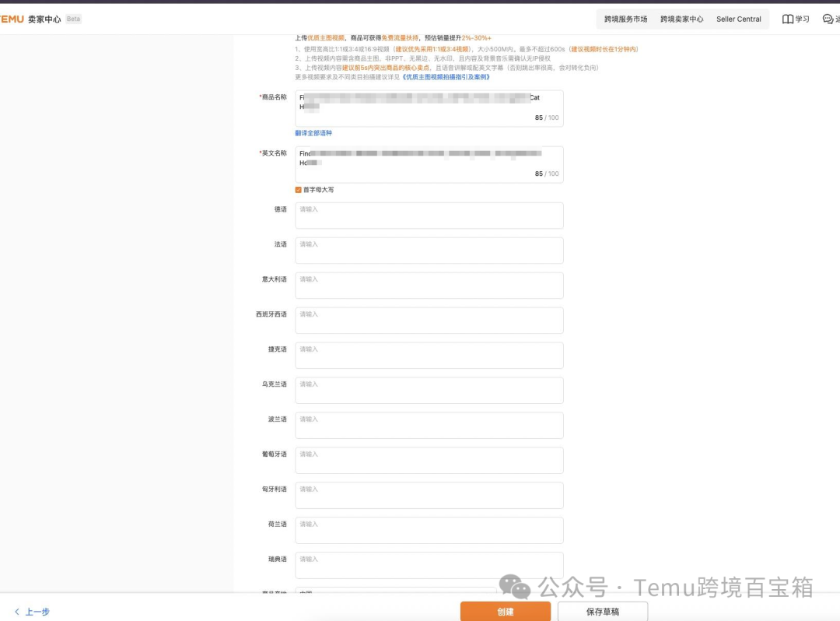Go back via 上一步 link
Image resolution: width=840 pixels, height=621 pixels.
pyautogui.click(x=37, y=612)
